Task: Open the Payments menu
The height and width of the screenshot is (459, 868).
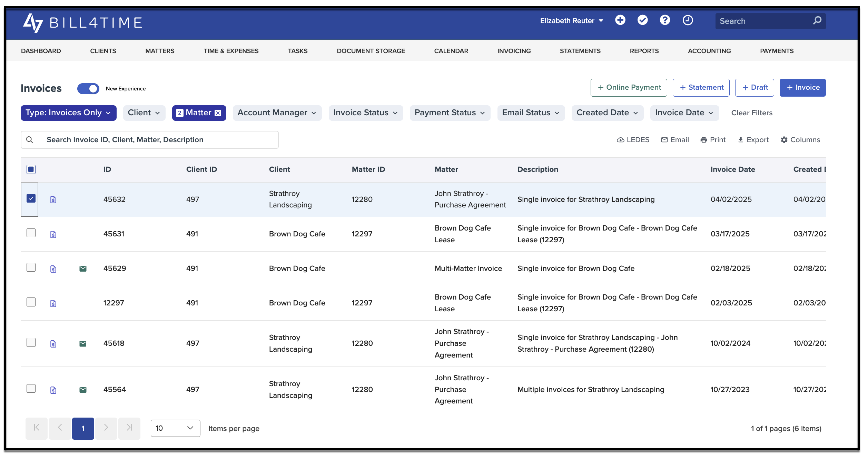Action: click(x=777, y=51)
